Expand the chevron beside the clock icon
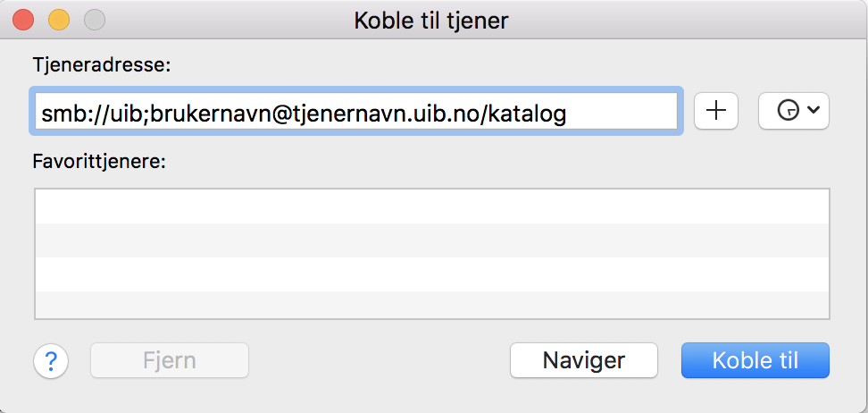 point(813,110)
